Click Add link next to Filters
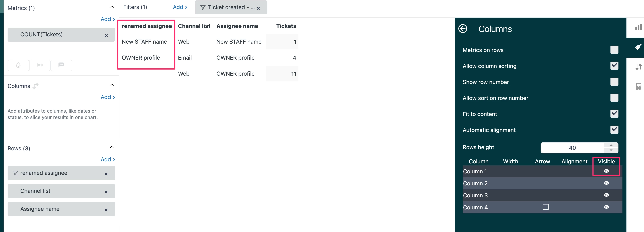This screenshot has height=232, width=644. 180,7
